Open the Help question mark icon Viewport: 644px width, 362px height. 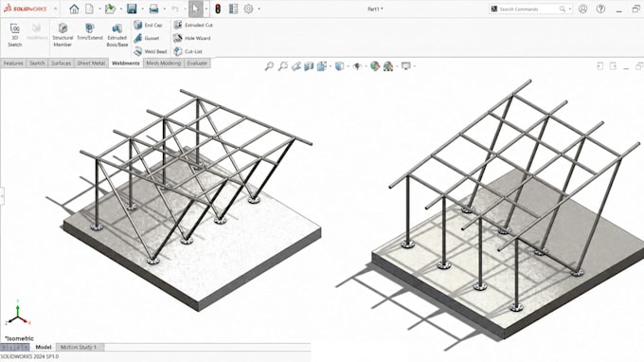pos(600,9)
